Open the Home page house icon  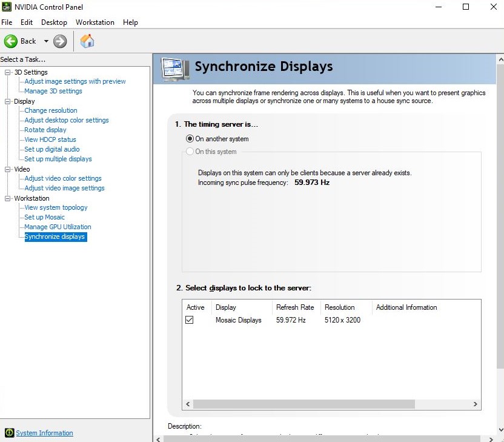tap(87, 41)
